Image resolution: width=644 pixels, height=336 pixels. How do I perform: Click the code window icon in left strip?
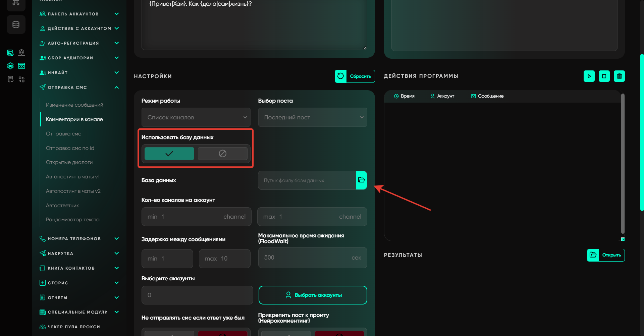click(x=21, y=66)
